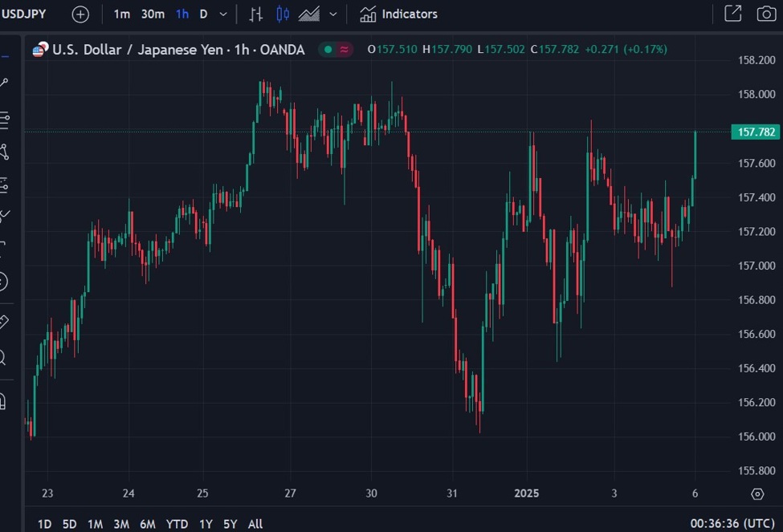Expand the chart type dropdown arrow
This screenshot has height=532, width=783.
[333, 14]
